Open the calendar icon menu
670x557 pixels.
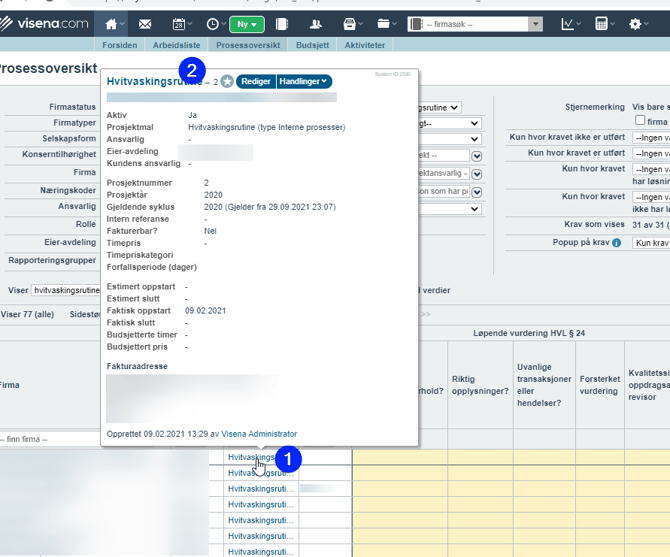180,24
